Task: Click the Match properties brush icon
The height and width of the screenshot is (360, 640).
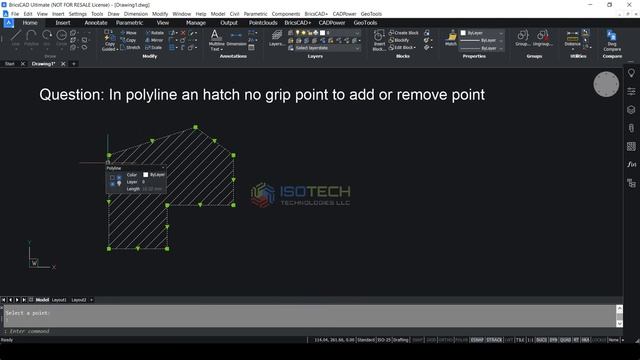Action: click(451, 38)
